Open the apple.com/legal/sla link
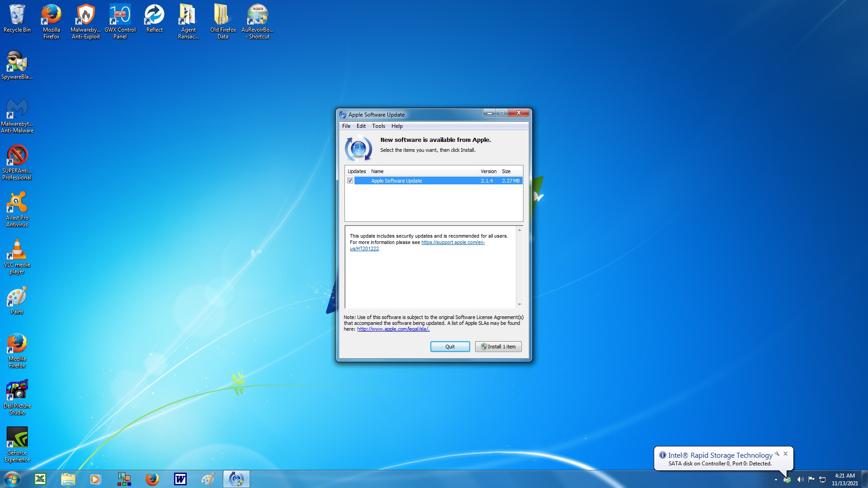This screenshot has width=868, height=488. coord(393,329)
